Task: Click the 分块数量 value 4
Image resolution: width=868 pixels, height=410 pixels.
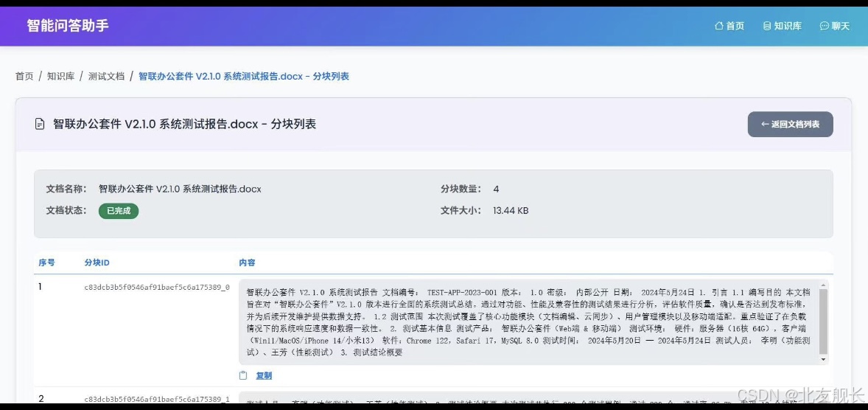Action: click(496, 189)
